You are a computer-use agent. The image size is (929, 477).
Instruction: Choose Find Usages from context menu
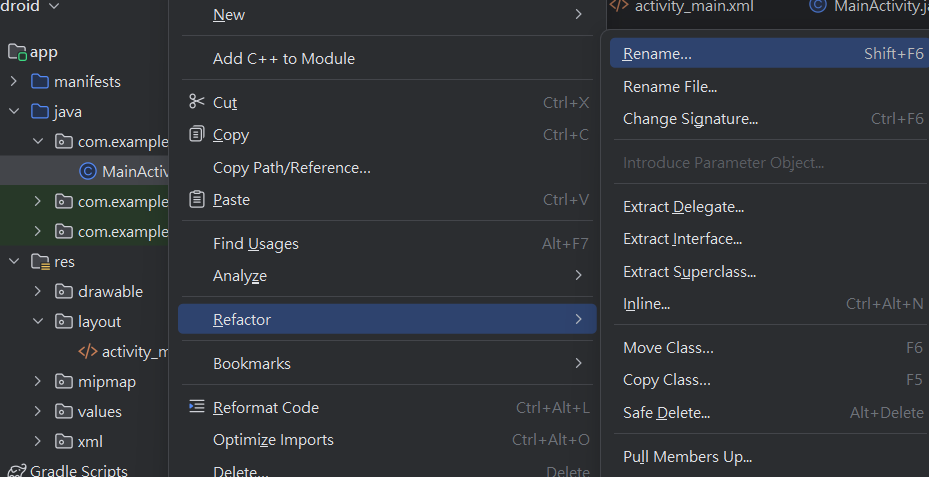point(387,244)
